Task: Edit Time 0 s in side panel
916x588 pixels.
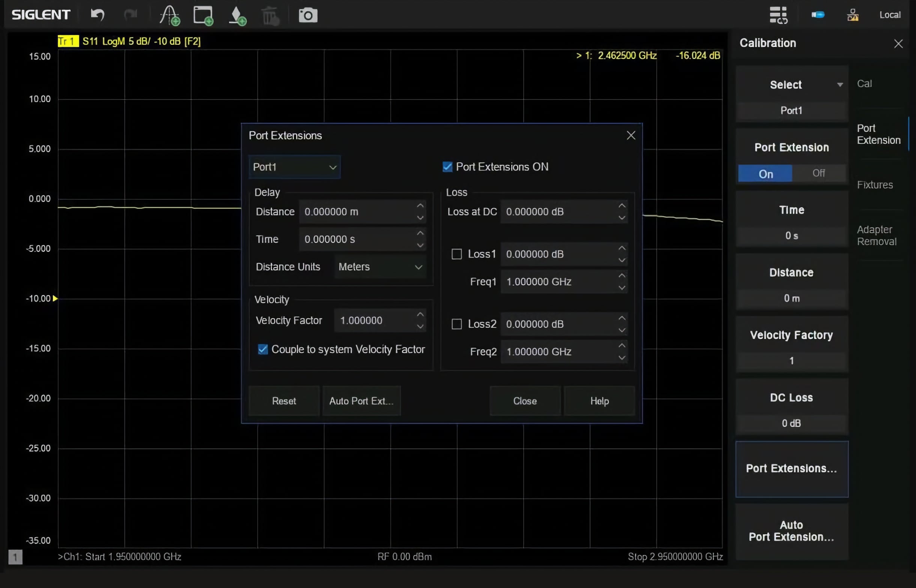Action: [x=792, y=236]
